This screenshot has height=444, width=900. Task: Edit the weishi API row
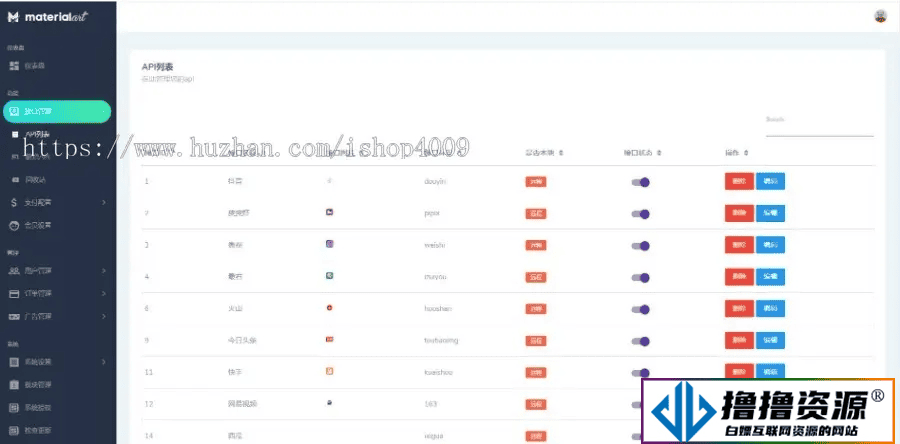[770, 245]
